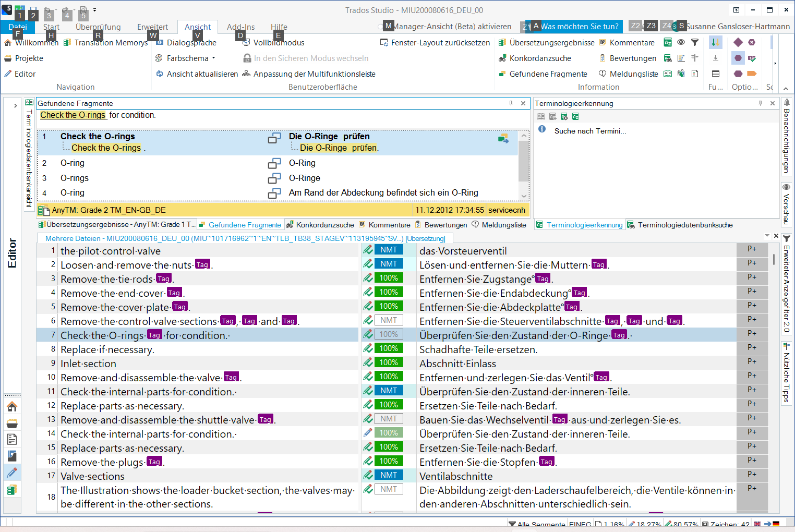Switch to the Überprüfung ribbon tab
795x532 pixels.
[98, 27]
